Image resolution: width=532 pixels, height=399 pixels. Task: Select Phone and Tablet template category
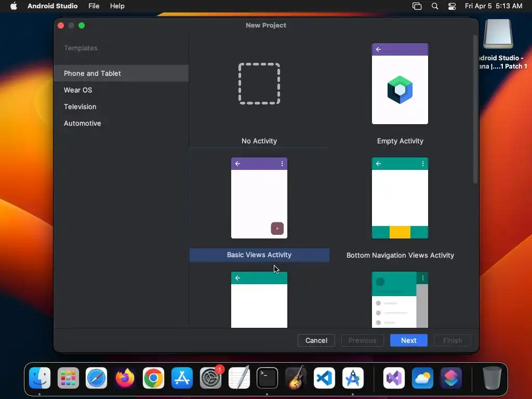coord(121,73)
